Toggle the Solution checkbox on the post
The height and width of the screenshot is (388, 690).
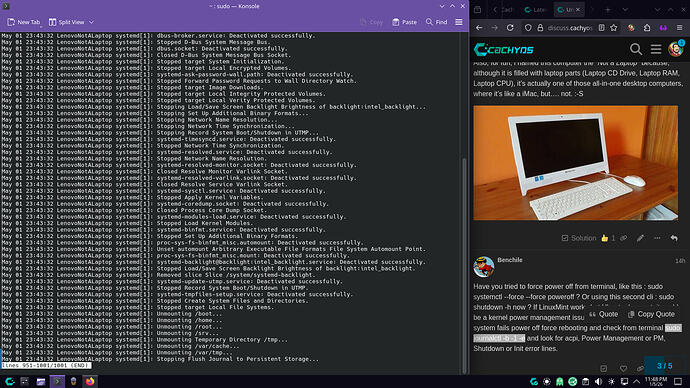(x=579, y=238)
